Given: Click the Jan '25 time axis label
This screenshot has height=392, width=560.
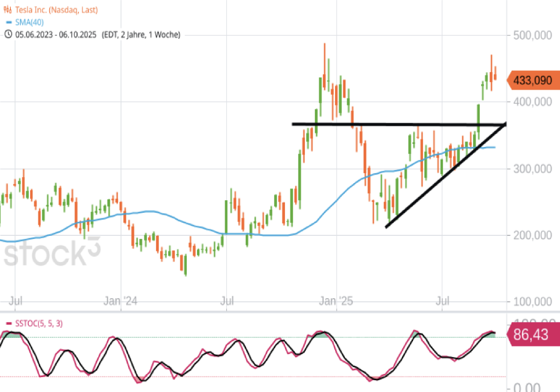Looking at the screenshot, I should click(336, 301).
